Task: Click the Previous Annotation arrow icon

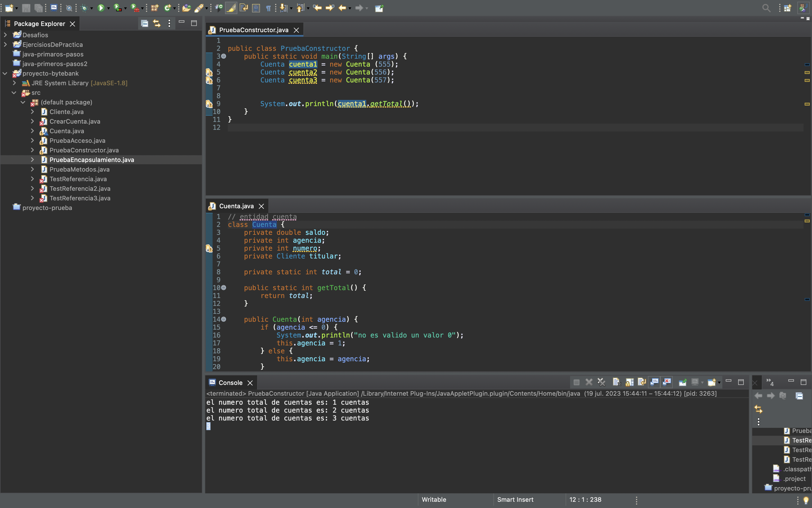Action: pos(300,8)
